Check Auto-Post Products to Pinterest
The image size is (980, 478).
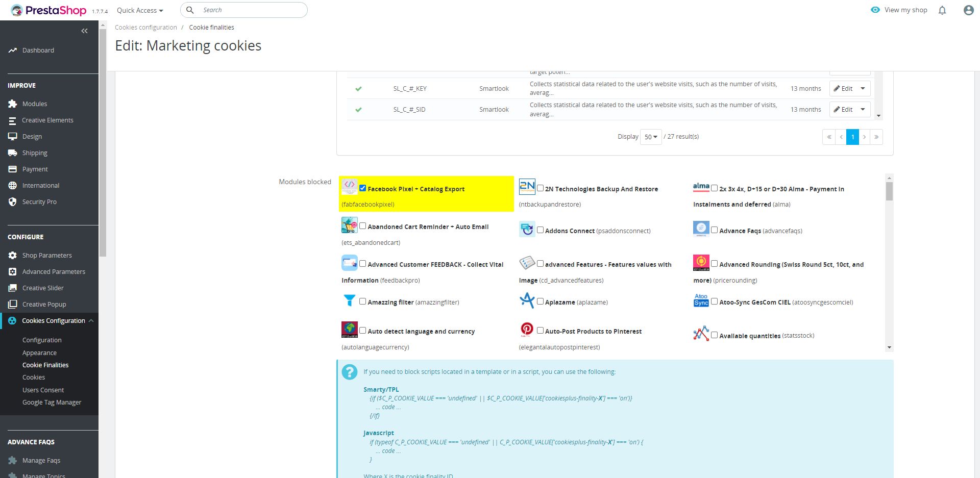click(540, 331)
